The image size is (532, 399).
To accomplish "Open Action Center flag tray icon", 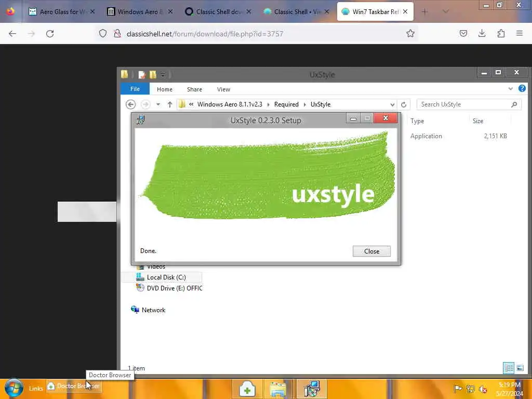I will 458,389.
